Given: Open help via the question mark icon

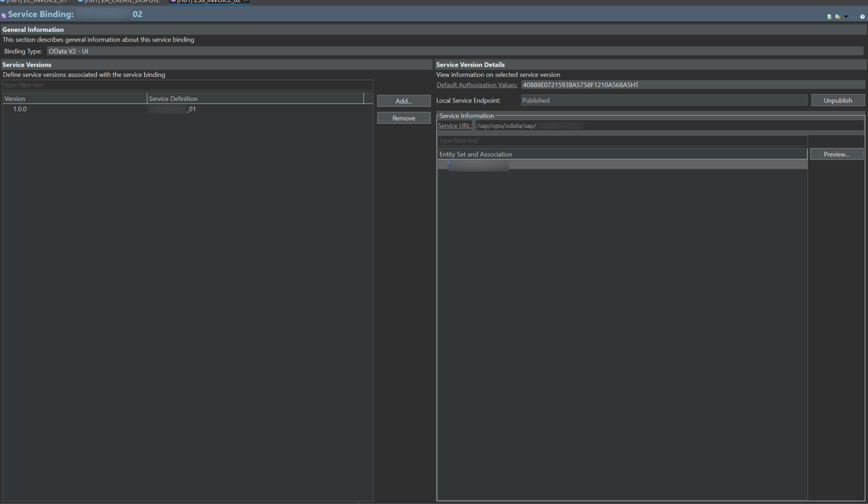Looking at the screenshot, I should click(862, 17).
